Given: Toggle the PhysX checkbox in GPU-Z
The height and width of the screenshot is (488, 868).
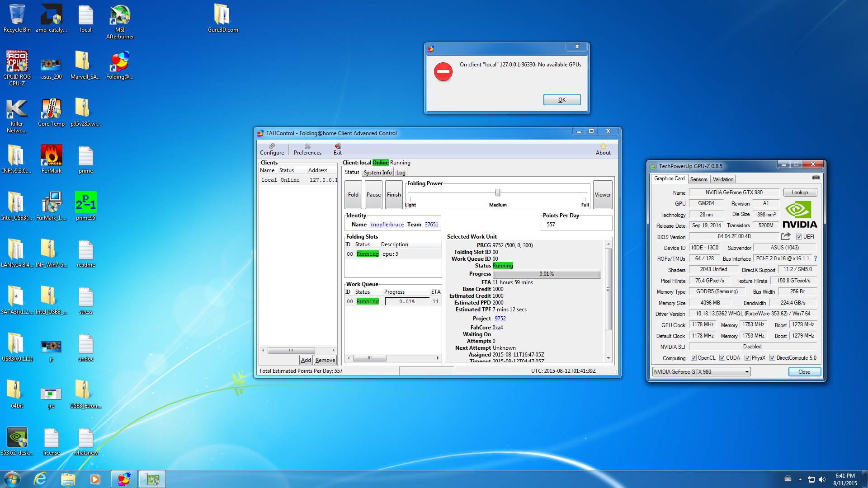Looking at the screenshot, I should [748, 358].
